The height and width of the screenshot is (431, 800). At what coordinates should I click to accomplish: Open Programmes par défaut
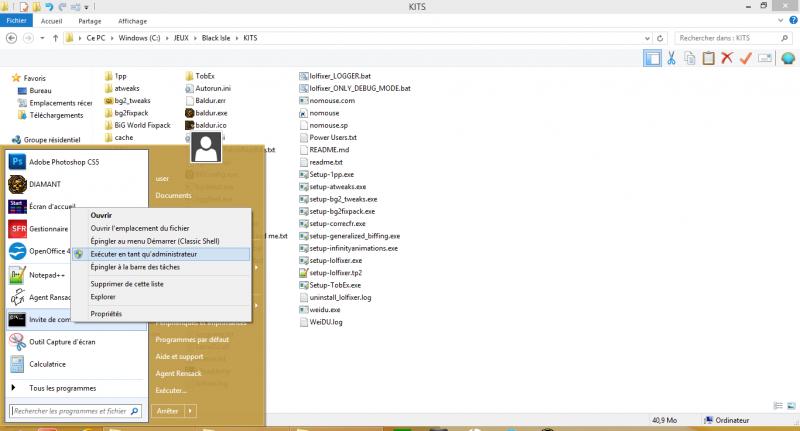(192, 339)
